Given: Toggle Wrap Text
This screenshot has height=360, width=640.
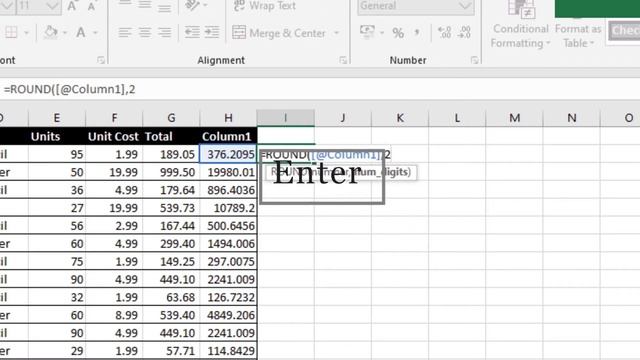Looking at the screenshot, I should point(265,6).
